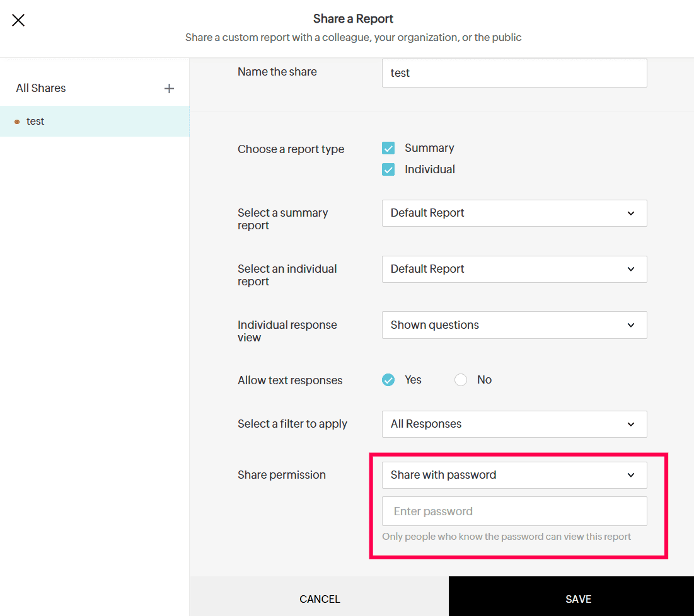Screen dimensions: 694x616
Task: Open the Share permission dropdown
Action: click(x=514, y=475)
